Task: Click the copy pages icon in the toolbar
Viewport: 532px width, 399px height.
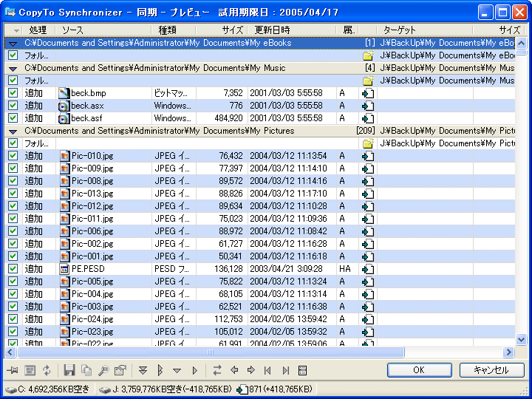Action: point(86,370)
